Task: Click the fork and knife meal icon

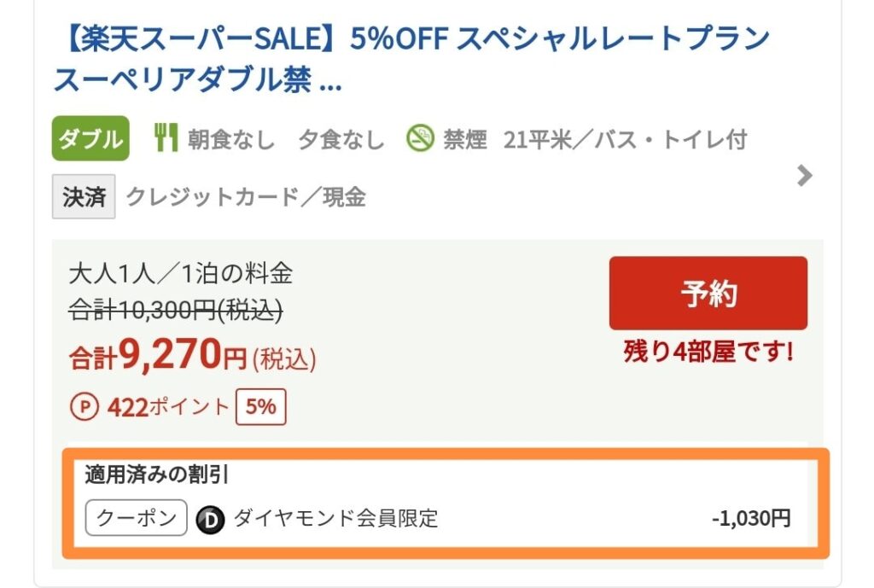Action: coord(166,138)
